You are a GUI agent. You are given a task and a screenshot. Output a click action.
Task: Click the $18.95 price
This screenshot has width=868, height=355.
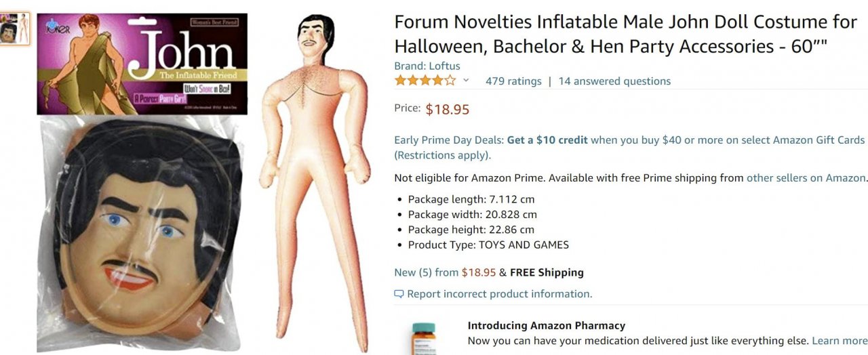(448, 110)
